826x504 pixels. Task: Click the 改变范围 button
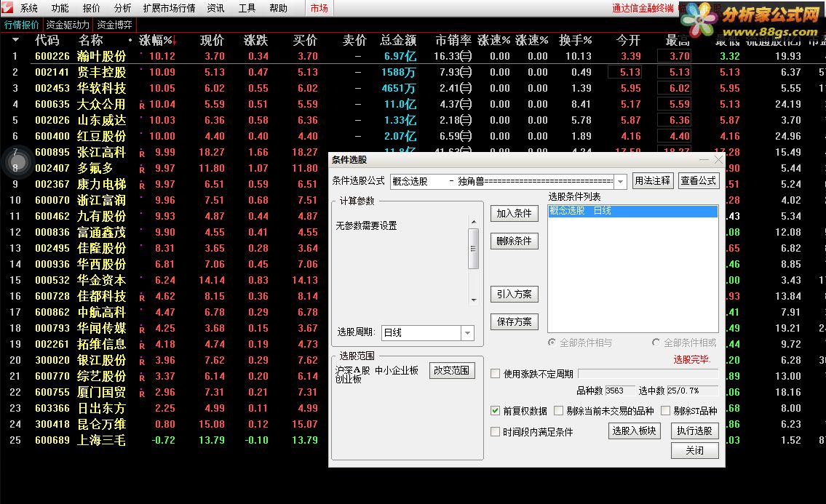pyautogui.click(x=451, y=371)
